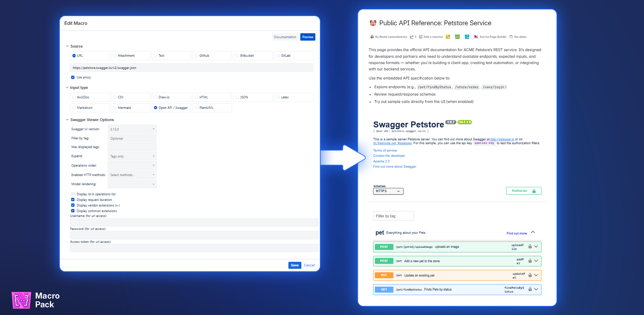Image resolution: width=644 pixels, height=315 pixels.
Task: Click Access token for url access field
Action: (194, 248)
